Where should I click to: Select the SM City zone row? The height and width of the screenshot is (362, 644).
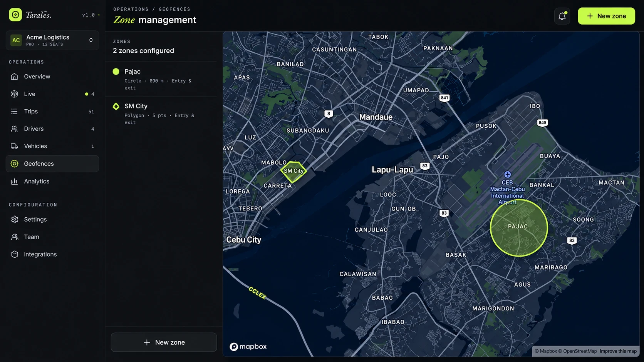tap(161, 114)
